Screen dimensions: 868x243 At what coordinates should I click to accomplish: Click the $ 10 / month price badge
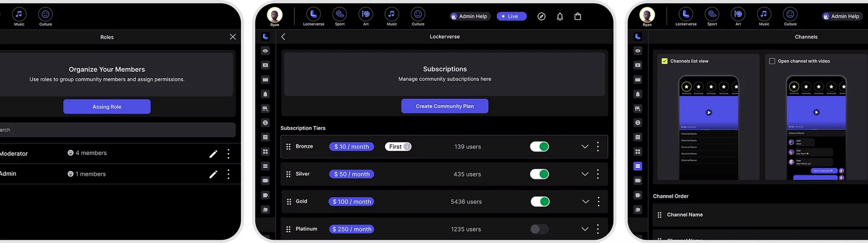pyautogui.click(x=351, y=147)
